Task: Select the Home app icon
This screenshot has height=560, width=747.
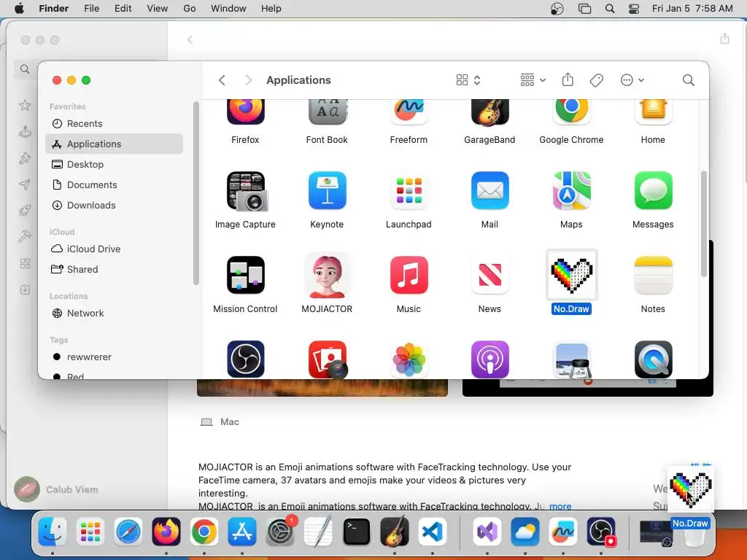Action: pos(653,112)
